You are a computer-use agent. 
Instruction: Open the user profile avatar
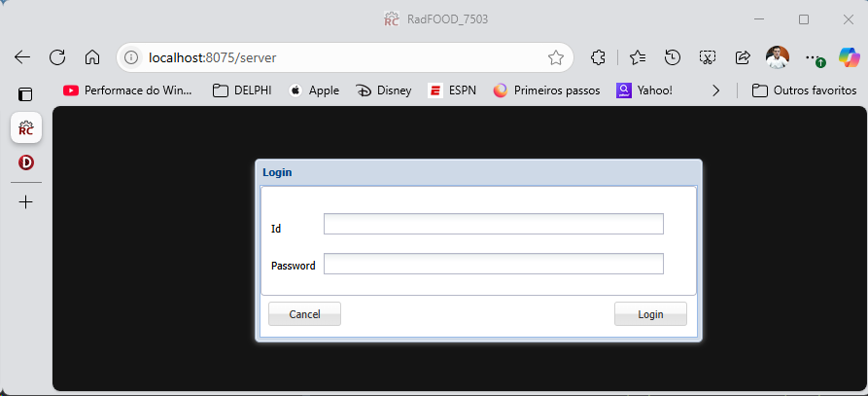point(777,57)
